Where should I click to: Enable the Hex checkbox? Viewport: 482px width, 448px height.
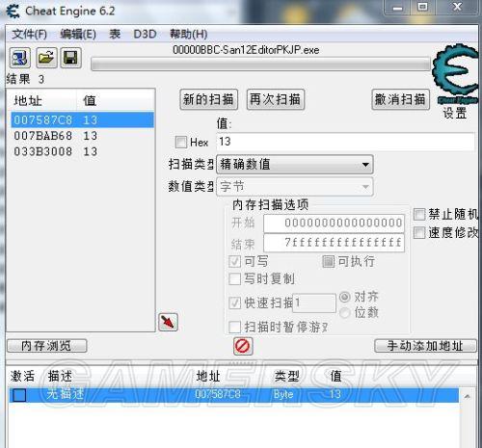(180, 142)
